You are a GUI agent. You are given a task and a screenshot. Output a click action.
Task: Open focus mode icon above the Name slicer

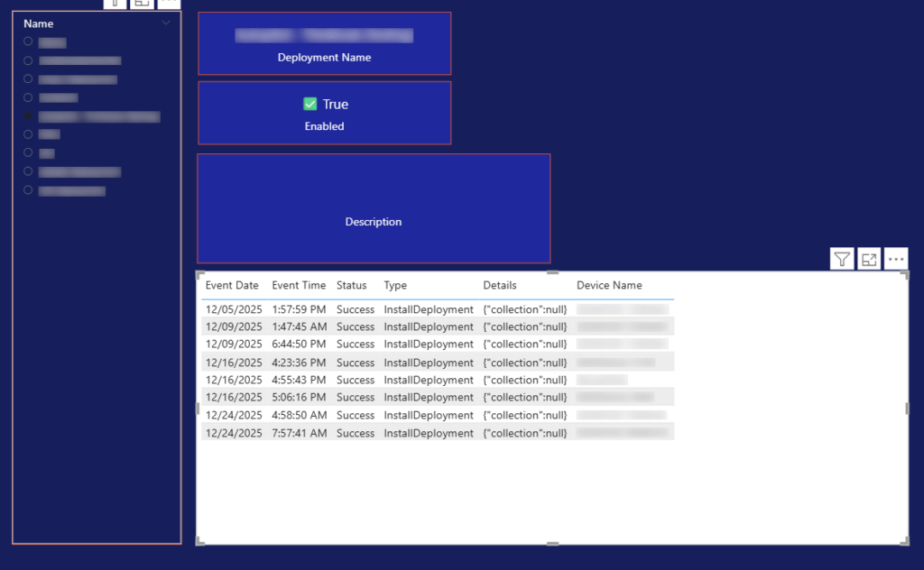click(x=142, y=4)
